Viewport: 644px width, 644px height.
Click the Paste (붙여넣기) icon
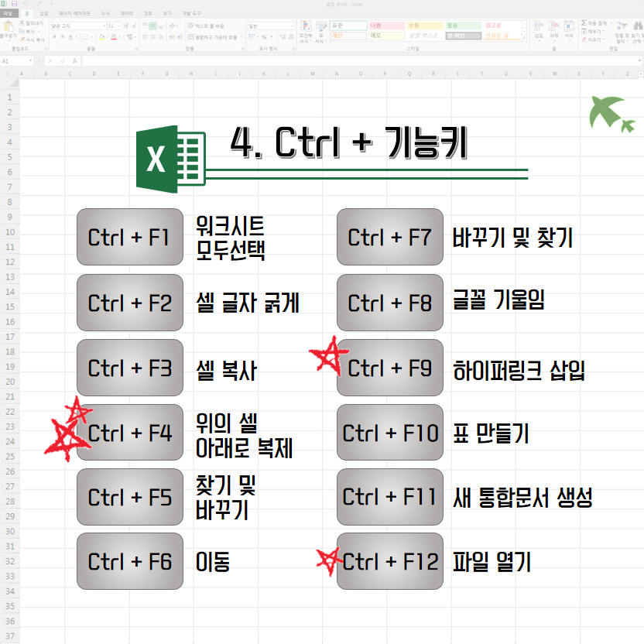point(7,29)
